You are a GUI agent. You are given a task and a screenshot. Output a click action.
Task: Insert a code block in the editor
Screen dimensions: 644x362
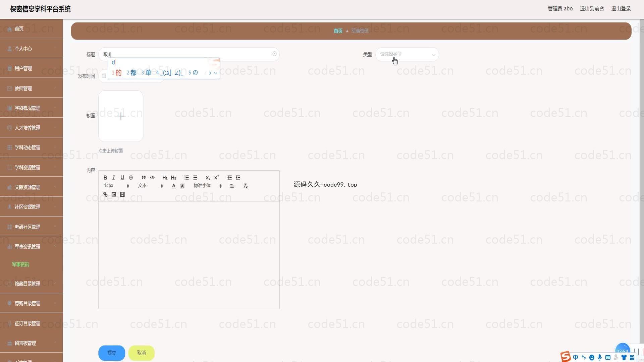(x=152, y=178)
